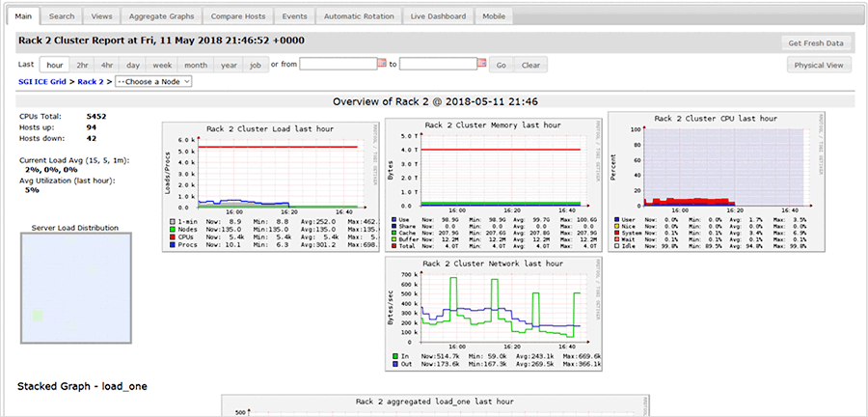Image resolution: width=868 pixels, height=417 pixels.
Task: Select the '2hr' time range toggle
Action: [x=83, y=65]
